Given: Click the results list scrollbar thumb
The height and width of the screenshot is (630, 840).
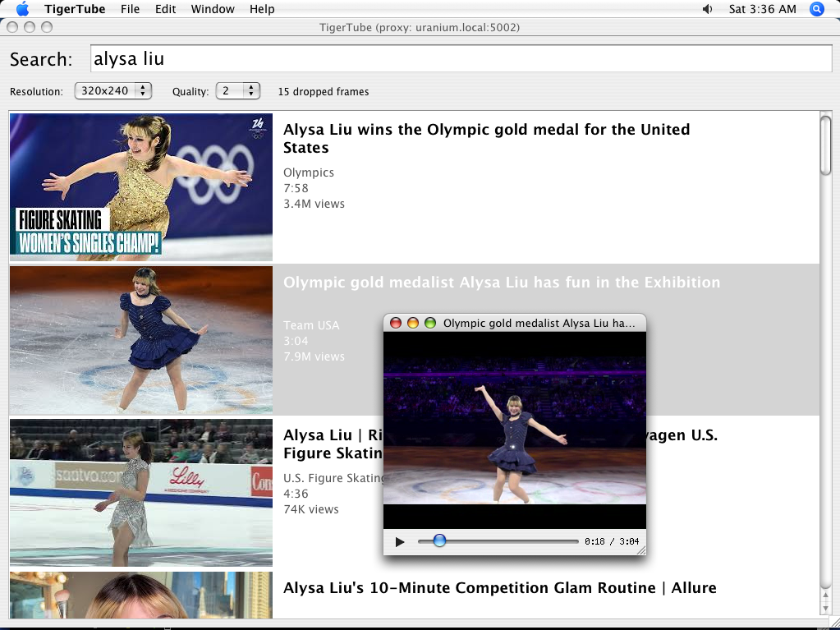Looking at the screenshot, I should 825,145.
